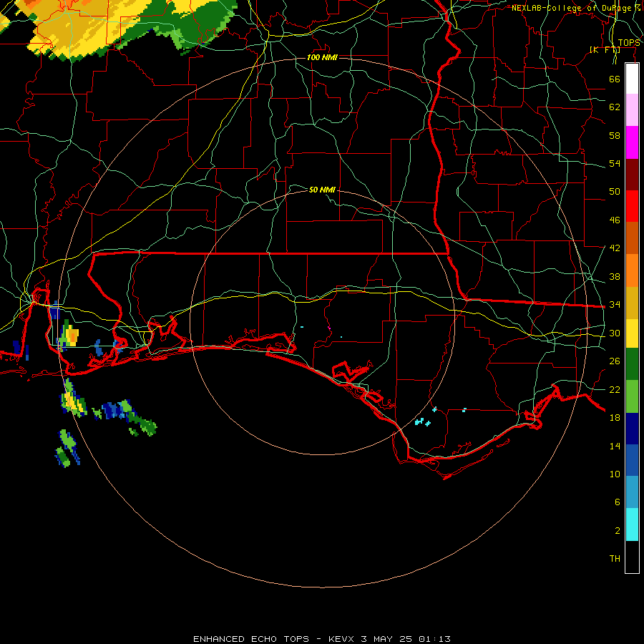Click the 14 value on the legend scale
The image size is (644, 644).
tap(615, 446)
